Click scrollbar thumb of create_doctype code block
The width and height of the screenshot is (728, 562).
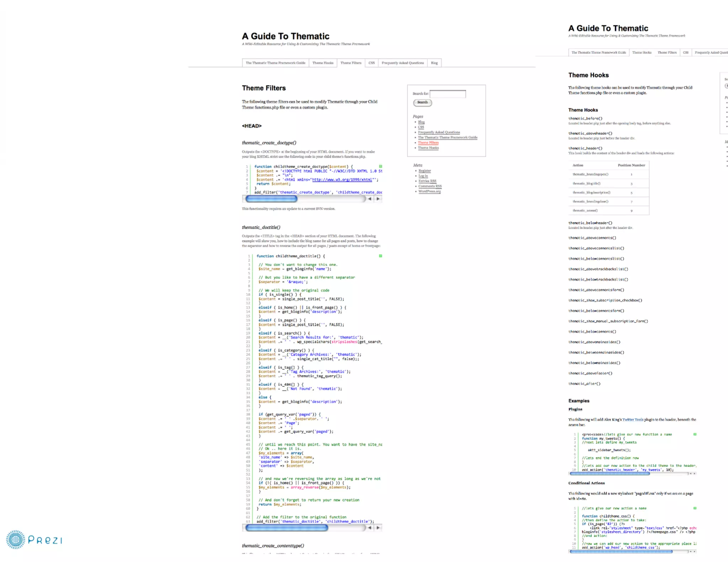(271, 199)
